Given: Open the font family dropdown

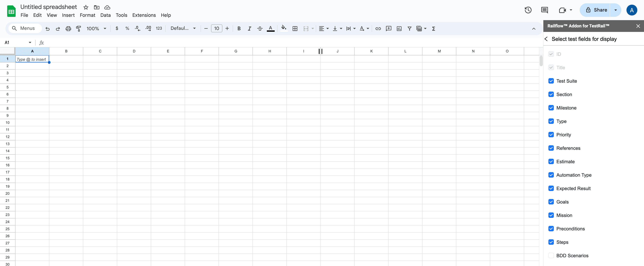Looking at the screenshot, I should (183, 28).
